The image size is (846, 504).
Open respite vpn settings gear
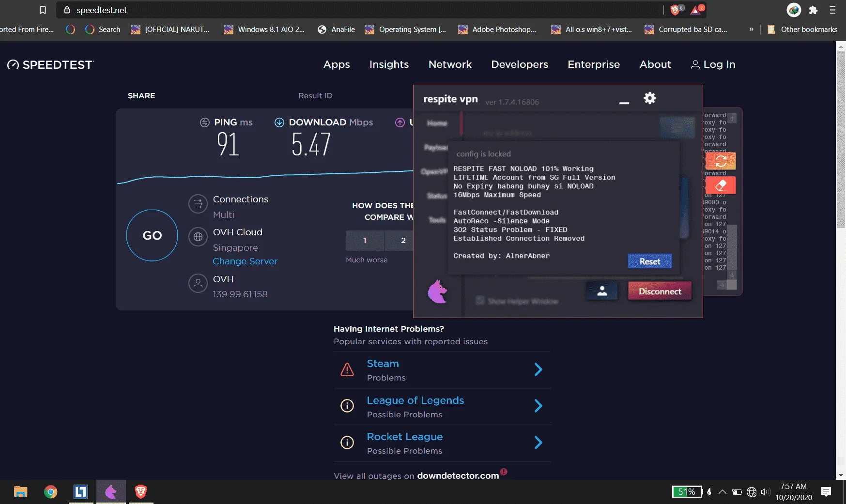(649, 98)
